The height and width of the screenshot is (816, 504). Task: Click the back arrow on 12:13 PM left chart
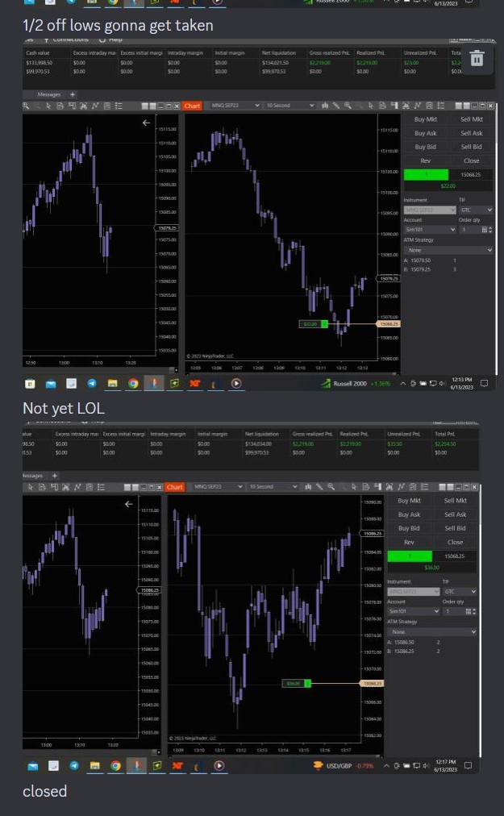tap(146, 123)
